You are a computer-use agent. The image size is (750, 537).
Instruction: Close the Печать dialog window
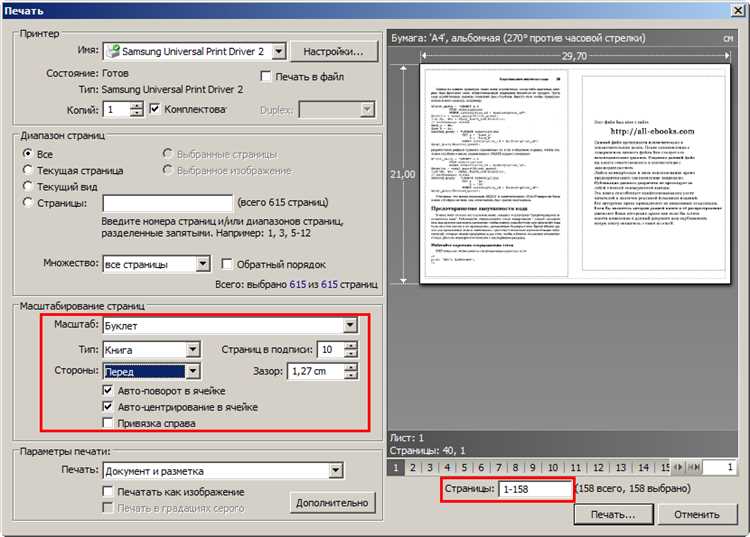738,10
